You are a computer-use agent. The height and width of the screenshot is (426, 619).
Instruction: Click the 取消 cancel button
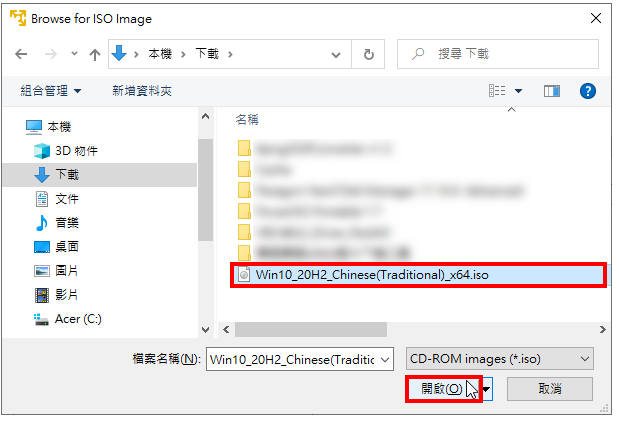[550, 389]
